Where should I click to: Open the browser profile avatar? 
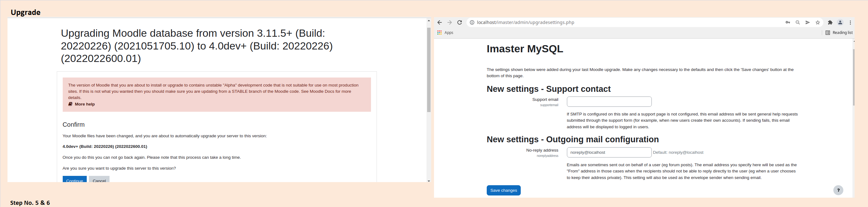840,22
